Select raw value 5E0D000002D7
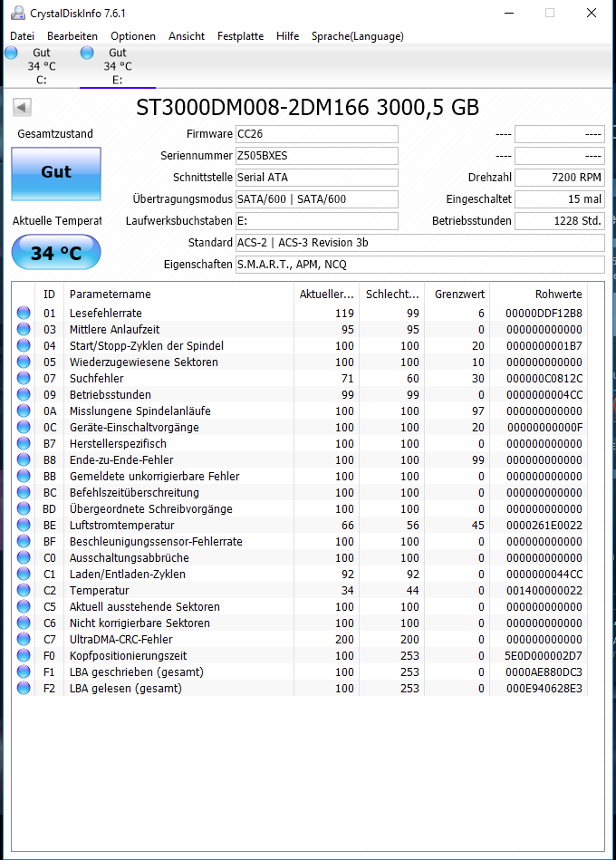The width and height of the screenshot is (616, 860). (x=544, y=656)
